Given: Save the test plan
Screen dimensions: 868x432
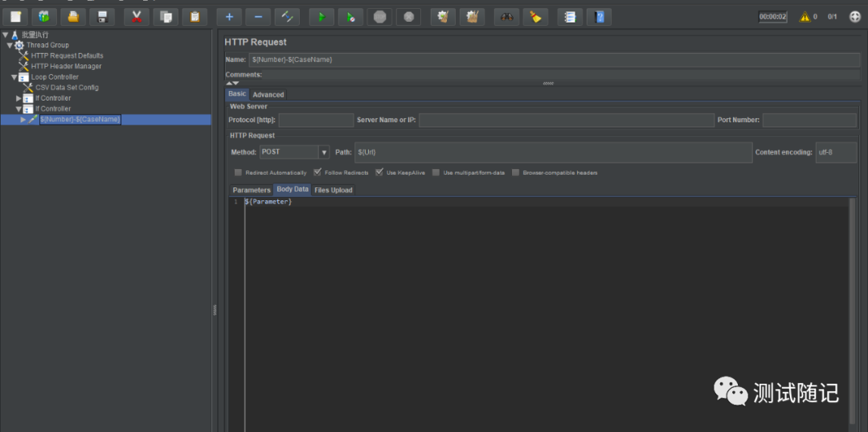Looking at the screenshot, I should click(x=102, y=17).
